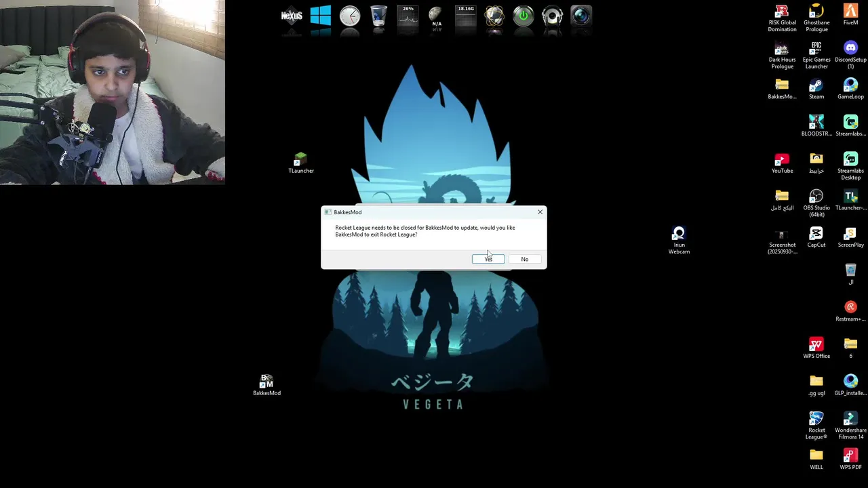This screenshot has height=488, width=868.
Task: Launch the Epic Games Launcher
Action: click(x=816, y=56)
